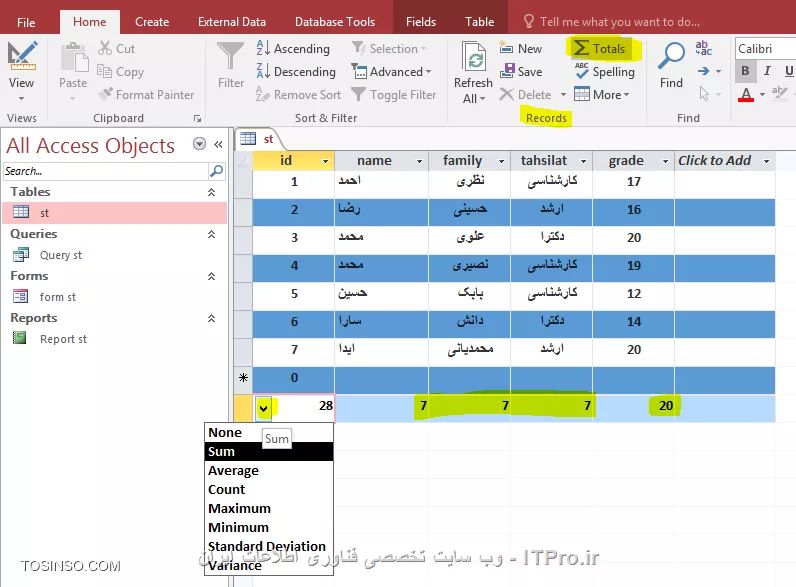Collapse the Reports group
The image size is (796, 587).
(x=212, y=318)
